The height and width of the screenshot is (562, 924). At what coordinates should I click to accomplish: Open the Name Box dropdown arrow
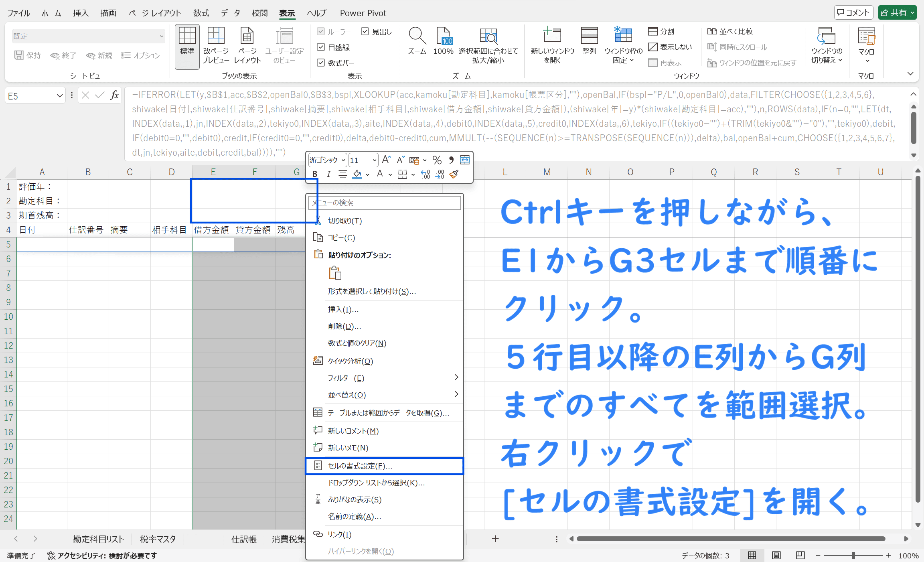pyautogui.click(x=60, y=95)
